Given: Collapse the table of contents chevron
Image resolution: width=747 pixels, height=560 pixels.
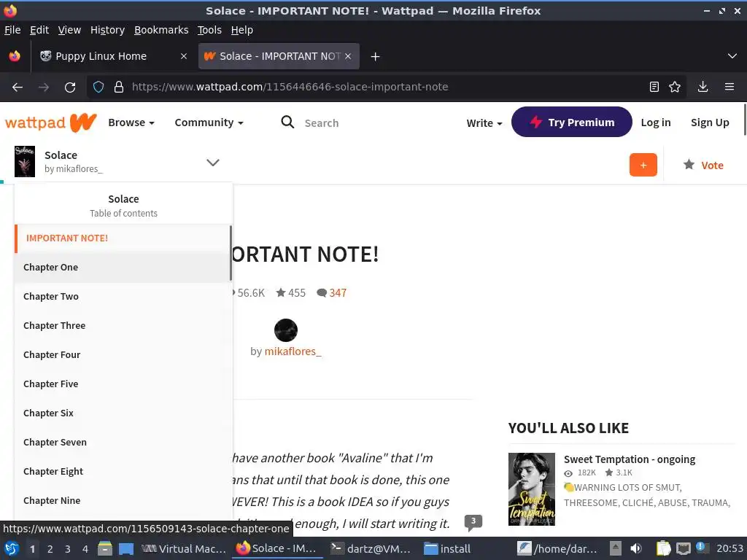Looking at the screenshot, I should coord(213,163).
